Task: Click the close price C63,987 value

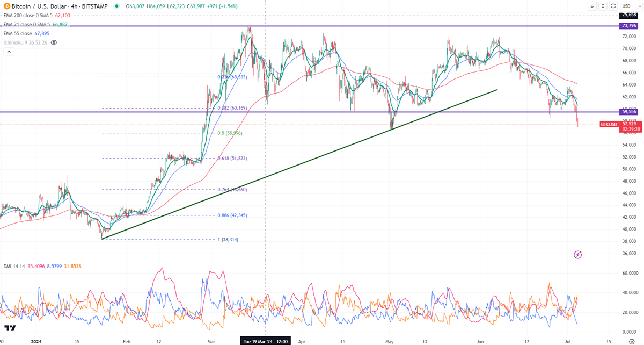Action: coord(196,6)
